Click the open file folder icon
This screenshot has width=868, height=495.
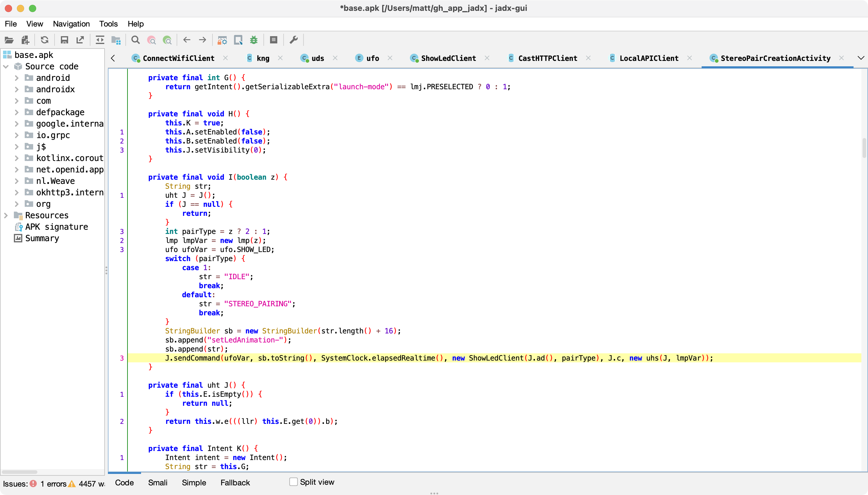(x=9, y=40)
